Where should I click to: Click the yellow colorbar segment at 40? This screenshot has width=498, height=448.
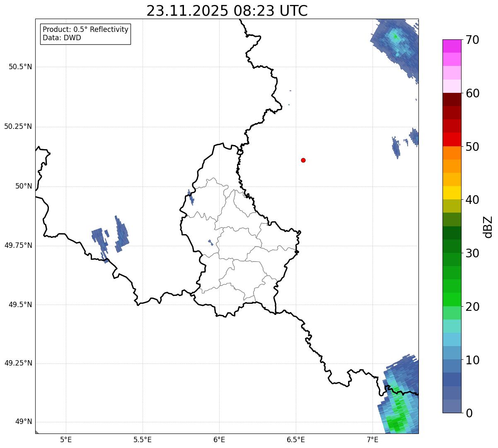click(452, 193)
